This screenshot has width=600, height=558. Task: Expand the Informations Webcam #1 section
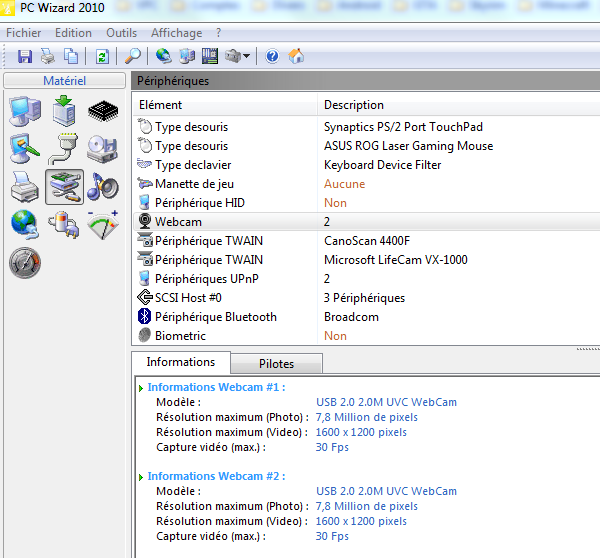point(141,387)
